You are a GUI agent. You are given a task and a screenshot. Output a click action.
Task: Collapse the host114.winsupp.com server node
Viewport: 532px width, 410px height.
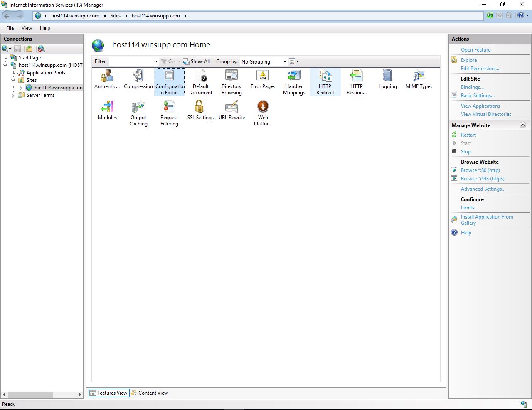point(5,65)
